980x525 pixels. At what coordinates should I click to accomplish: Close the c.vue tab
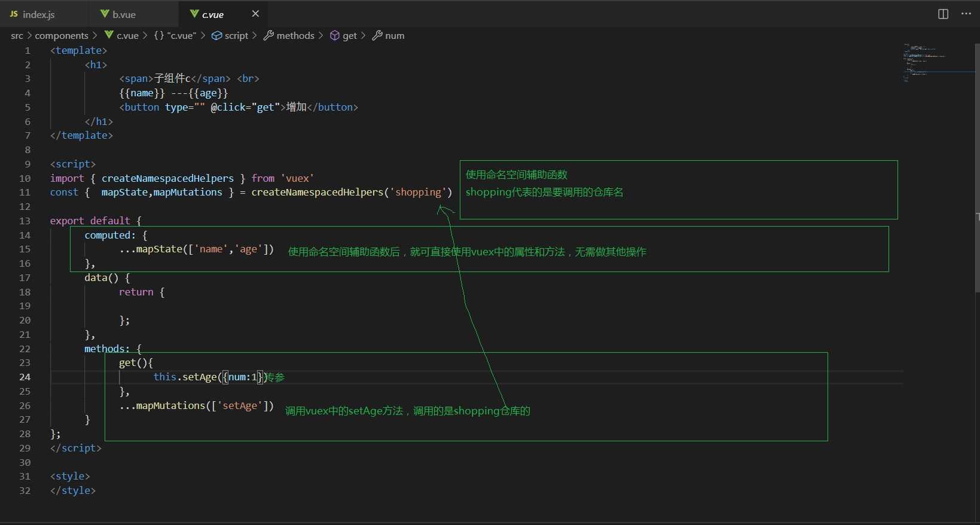pos(255,14)
